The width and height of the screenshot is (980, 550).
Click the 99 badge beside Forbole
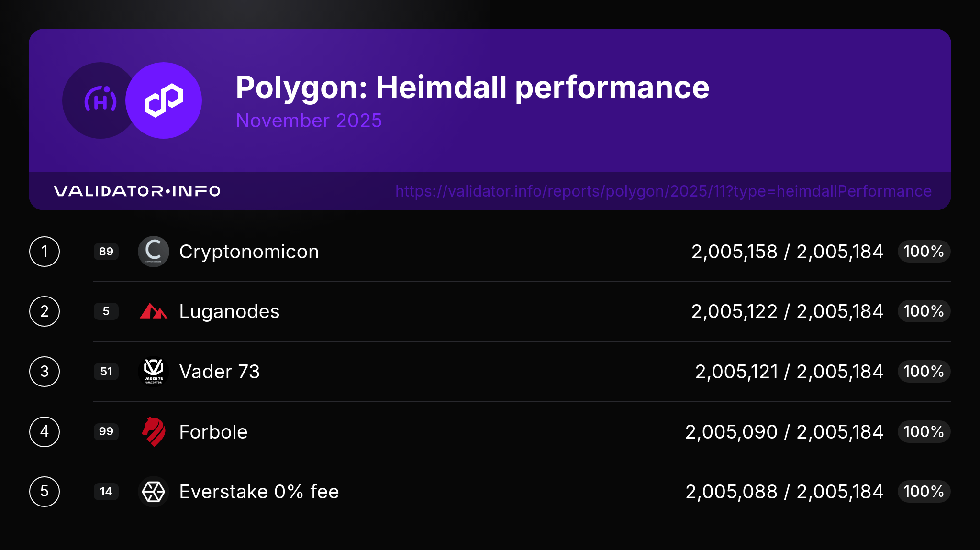click(x=106, y=431)
